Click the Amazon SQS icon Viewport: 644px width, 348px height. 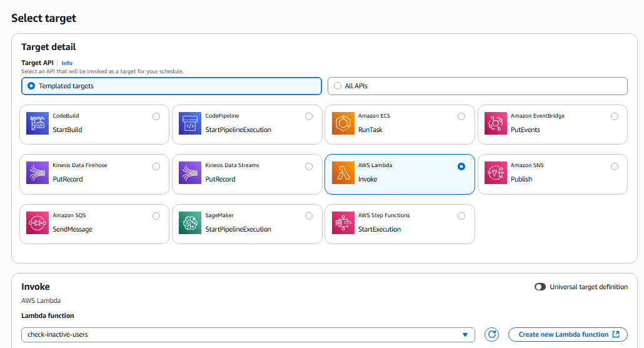tap(38, 223)
